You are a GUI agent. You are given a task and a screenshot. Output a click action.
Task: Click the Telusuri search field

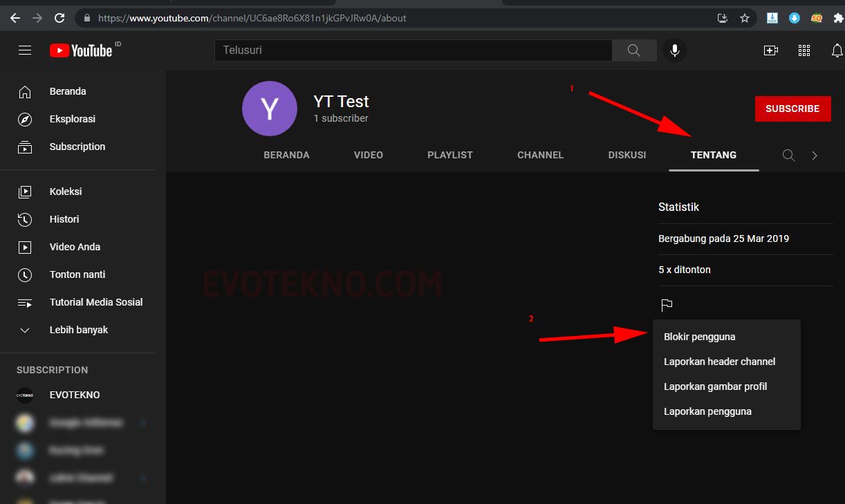click(x=413, y=50)
